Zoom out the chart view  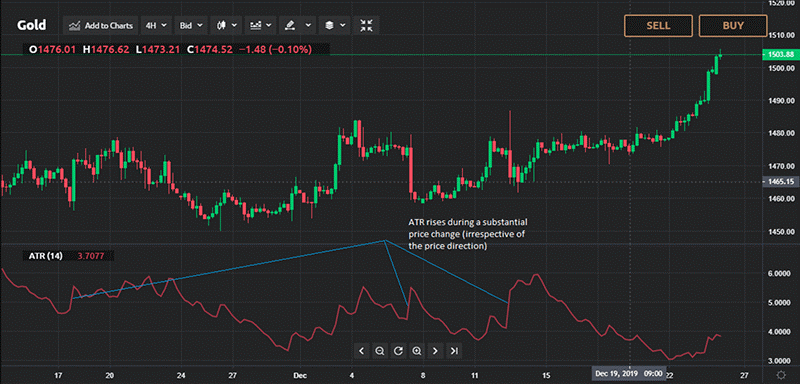click(380, 350)
